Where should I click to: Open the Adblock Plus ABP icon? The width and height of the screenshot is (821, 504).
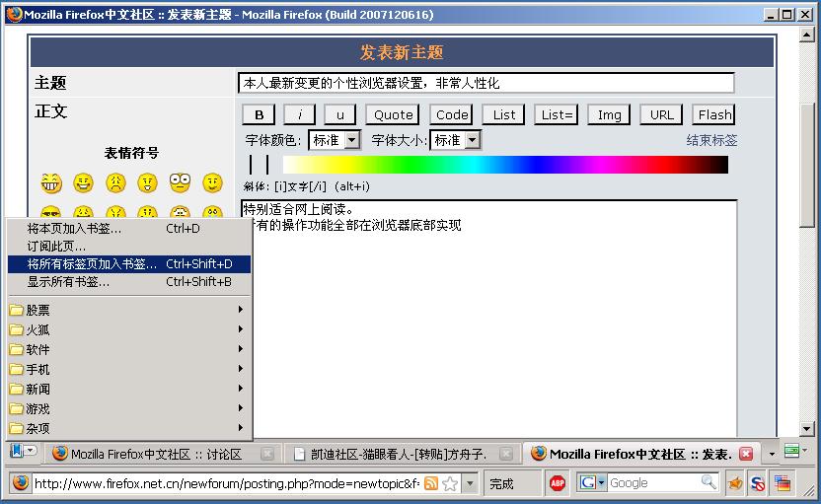click(558, 483)
